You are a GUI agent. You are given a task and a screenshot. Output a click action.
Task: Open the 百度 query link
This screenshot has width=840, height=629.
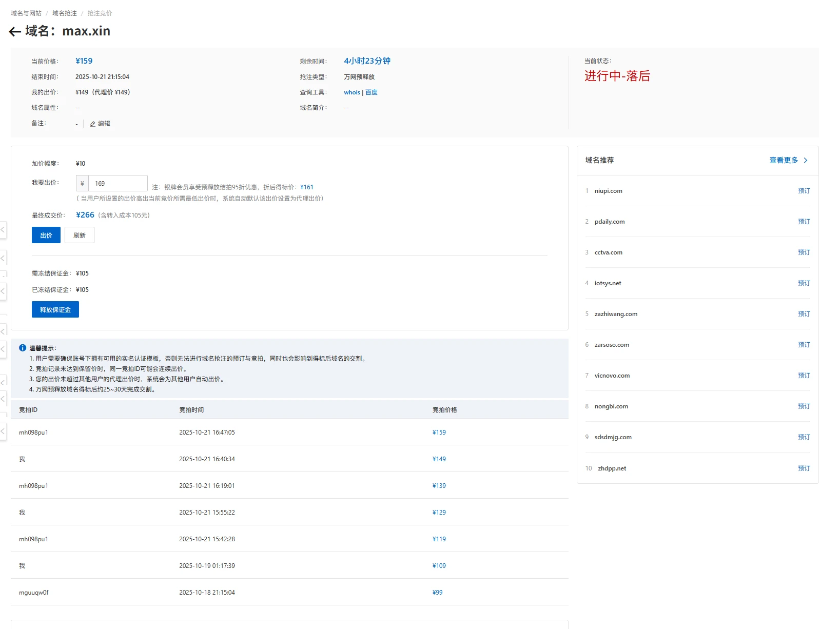tap(372, 92)
